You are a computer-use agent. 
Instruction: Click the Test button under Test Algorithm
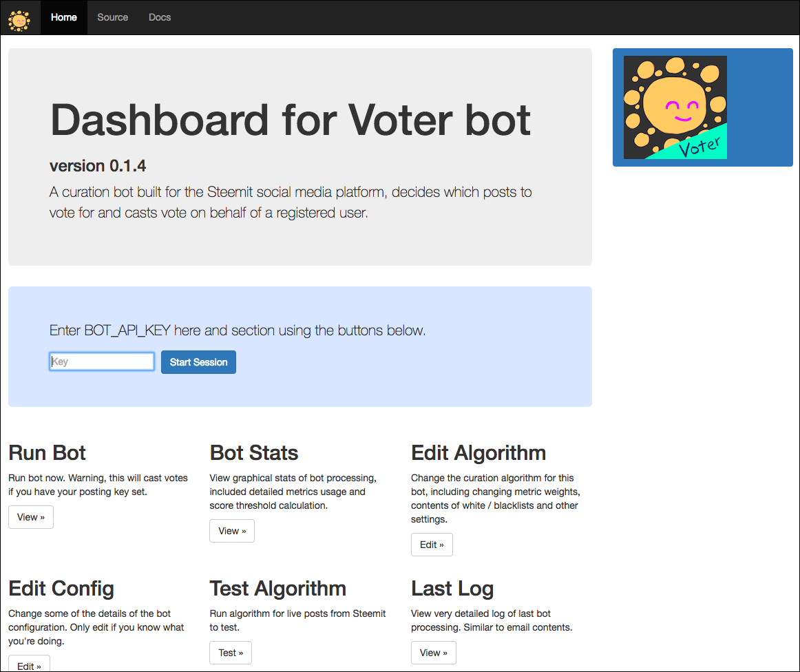coord(231,653)
